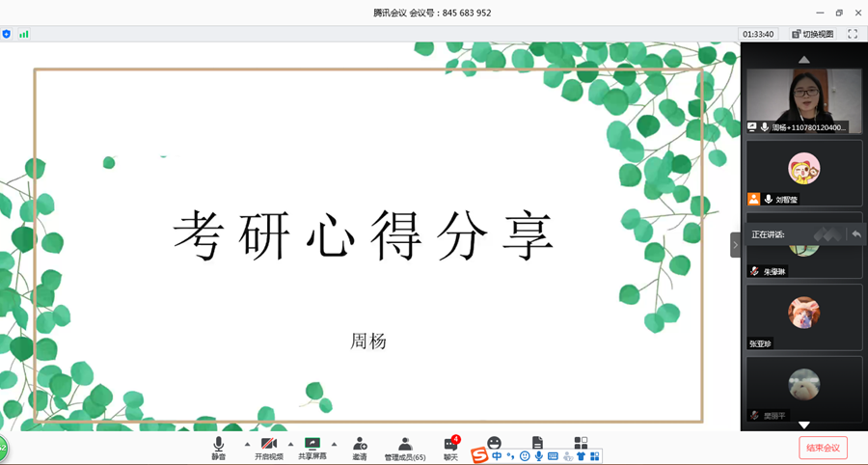Expand video options arrow beside 开启视频
Screen dimensions: 868x465
(x=291, y=445)
